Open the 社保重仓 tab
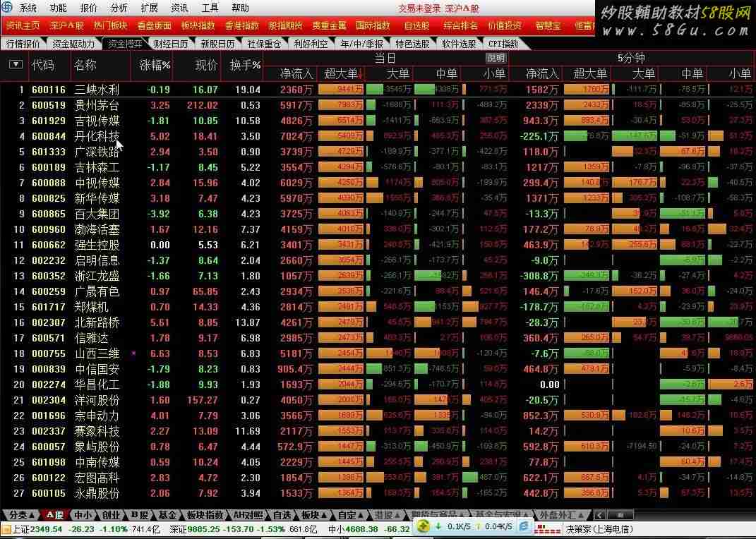756x539 pixels. 264,44
